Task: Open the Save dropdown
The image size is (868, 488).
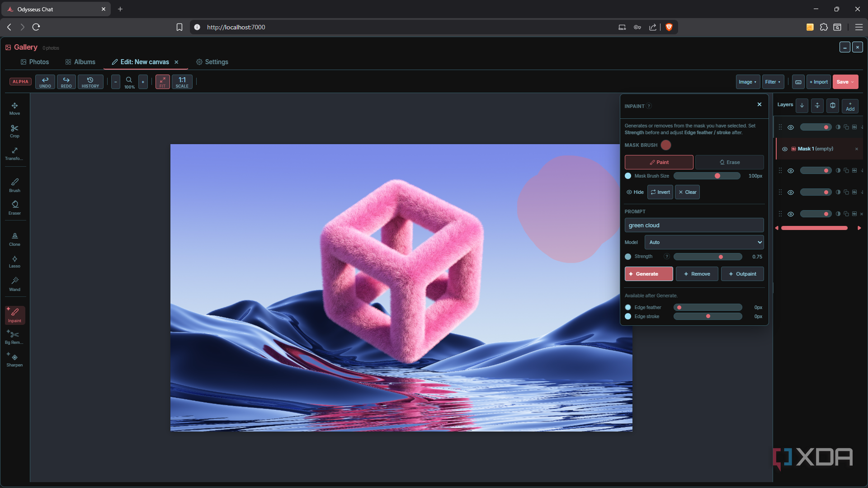Action: 845,82
